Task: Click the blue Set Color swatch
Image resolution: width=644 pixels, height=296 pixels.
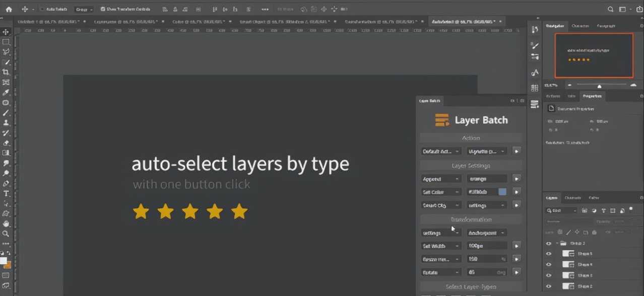Action: click(502, 192)
